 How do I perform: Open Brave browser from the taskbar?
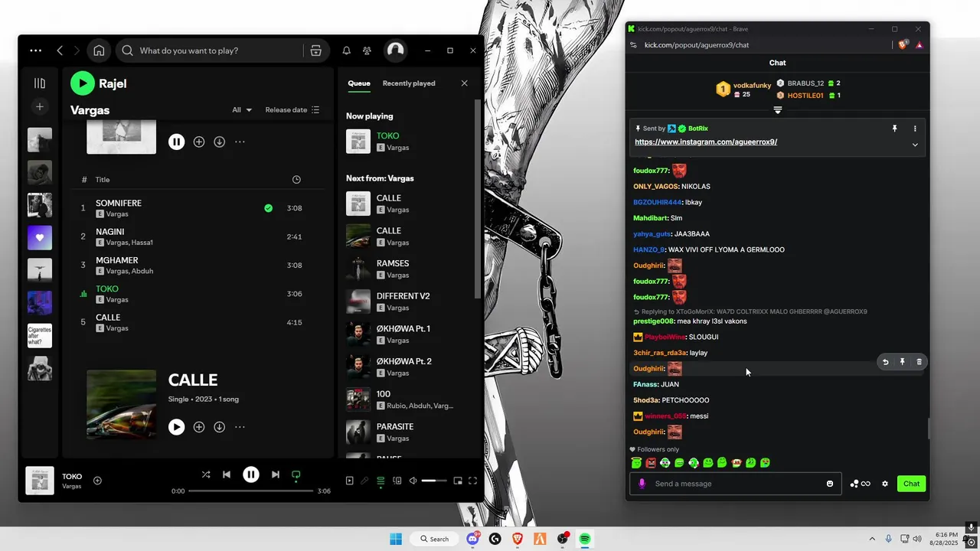pos(518,539)
